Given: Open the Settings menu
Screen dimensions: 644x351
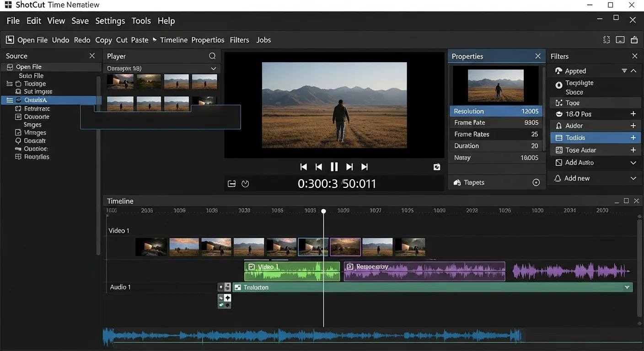Looking at the screenshot, I should (x=110, y=21).
